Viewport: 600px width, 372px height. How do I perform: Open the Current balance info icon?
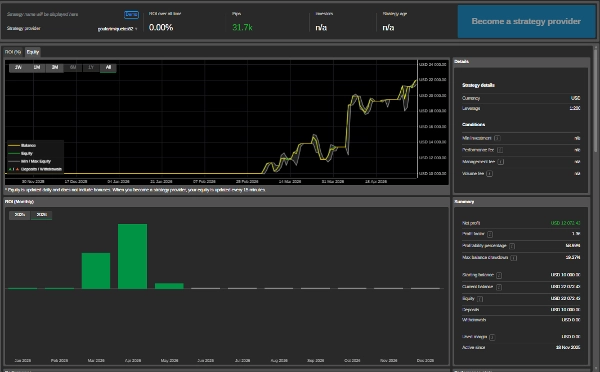499,287
